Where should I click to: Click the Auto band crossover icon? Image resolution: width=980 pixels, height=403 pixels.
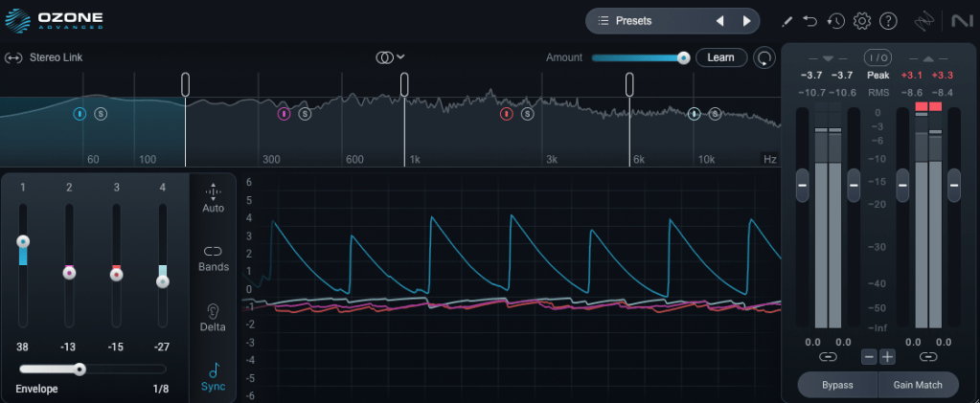point(214,198)
